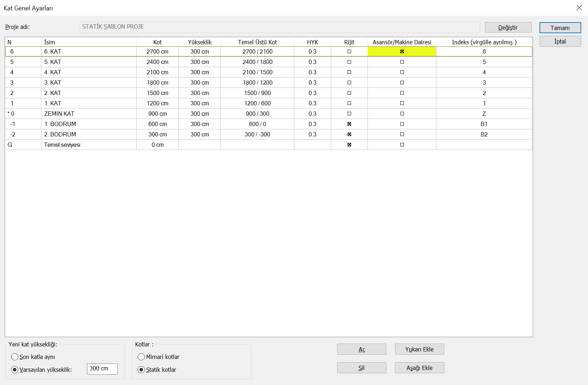Uncheck Rijit for 1. BODRUM row
588x385 pixels.
click(349, 124)
